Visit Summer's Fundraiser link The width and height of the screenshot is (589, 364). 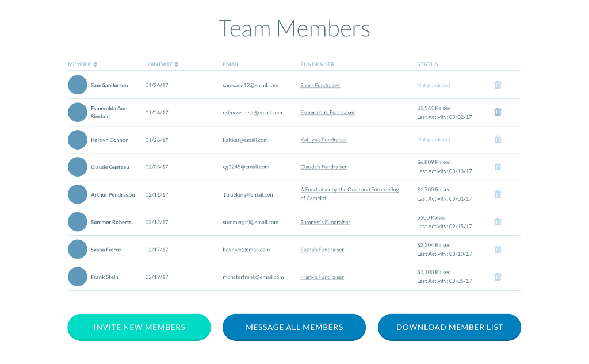tap(325, 222)
